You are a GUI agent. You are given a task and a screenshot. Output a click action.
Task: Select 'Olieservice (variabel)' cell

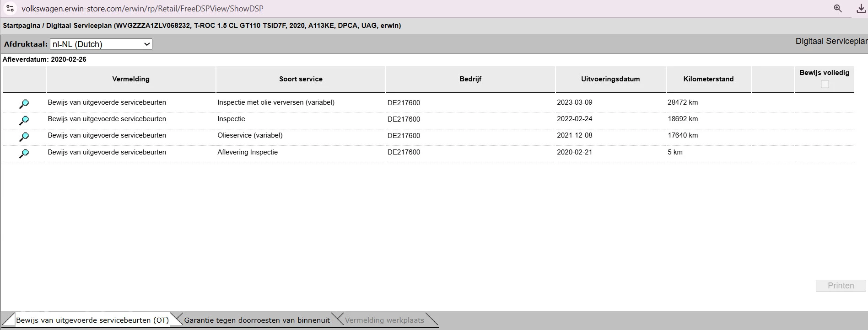coord(250,135)
